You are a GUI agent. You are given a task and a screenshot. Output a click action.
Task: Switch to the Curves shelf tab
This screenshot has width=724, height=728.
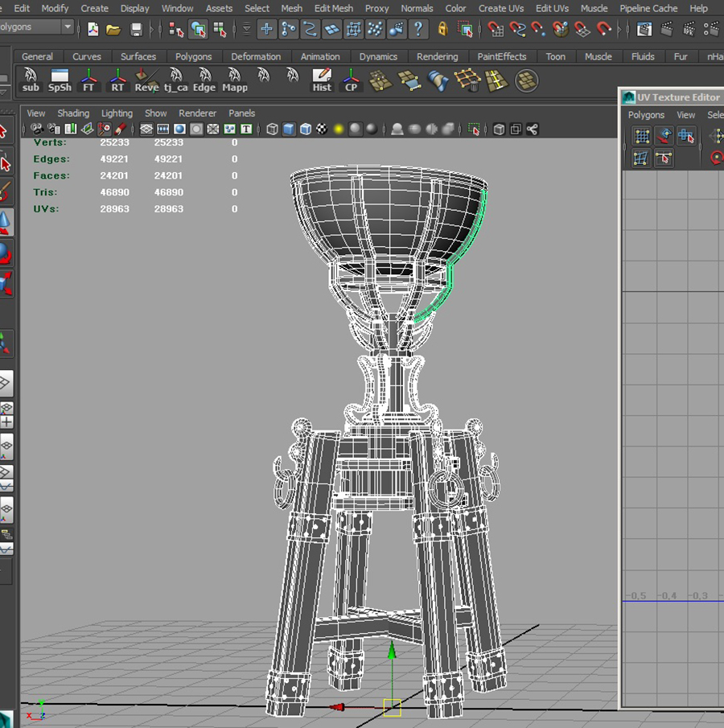point(86,56)
